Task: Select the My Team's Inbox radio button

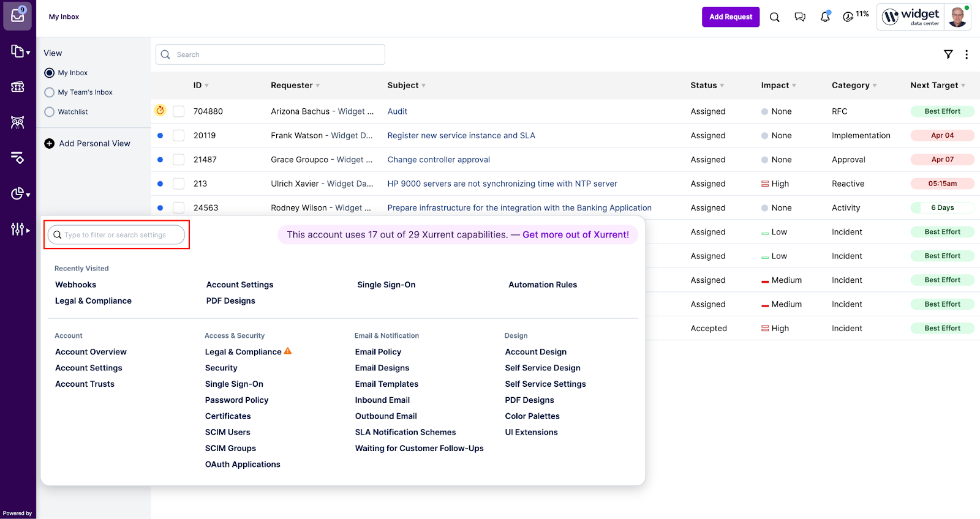Action: (x=50, y=92)
